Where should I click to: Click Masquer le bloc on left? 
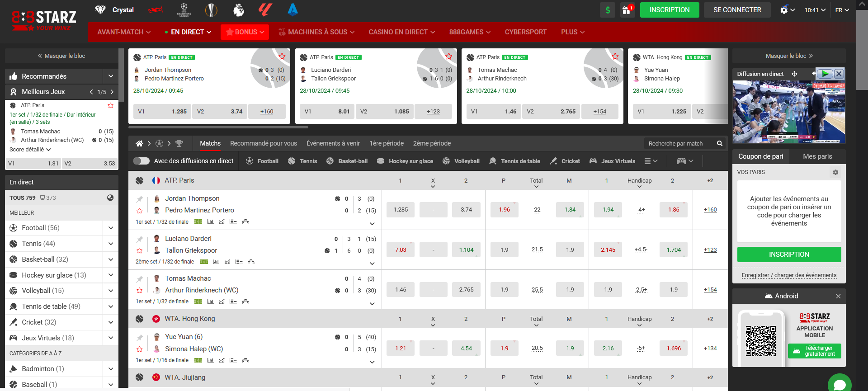61,56
